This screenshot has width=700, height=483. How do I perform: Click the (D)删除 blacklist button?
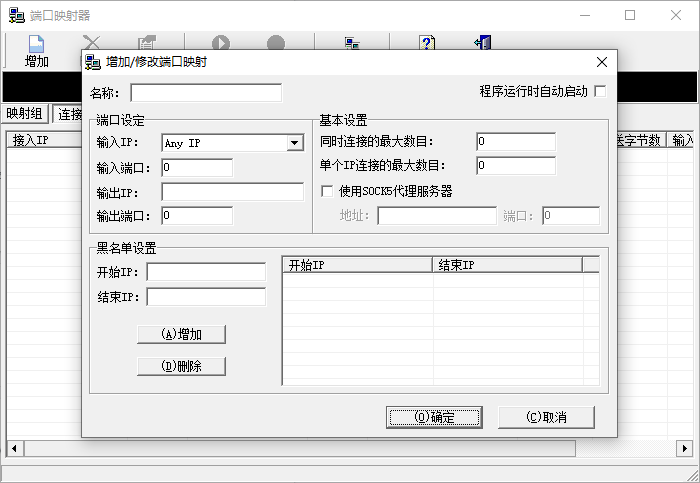pyautogui.click(x=181, y=366)
